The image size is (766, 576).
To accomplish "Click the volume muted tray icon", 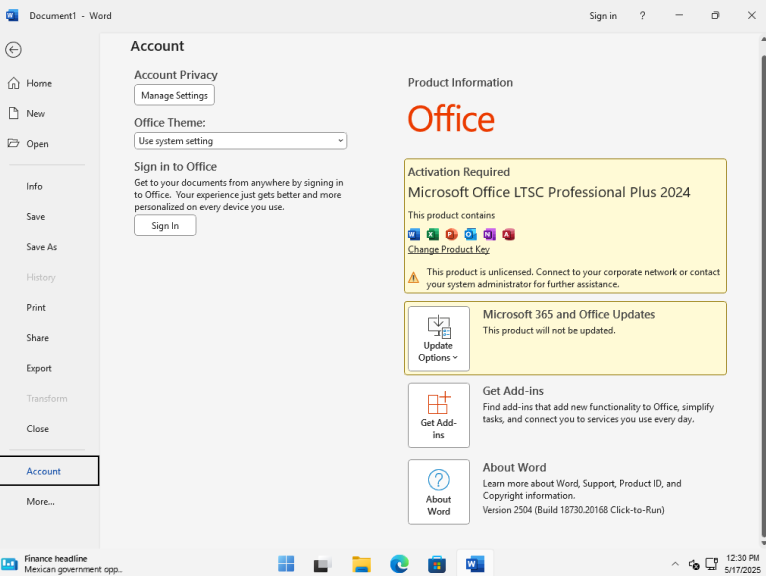I will (694, 565).
